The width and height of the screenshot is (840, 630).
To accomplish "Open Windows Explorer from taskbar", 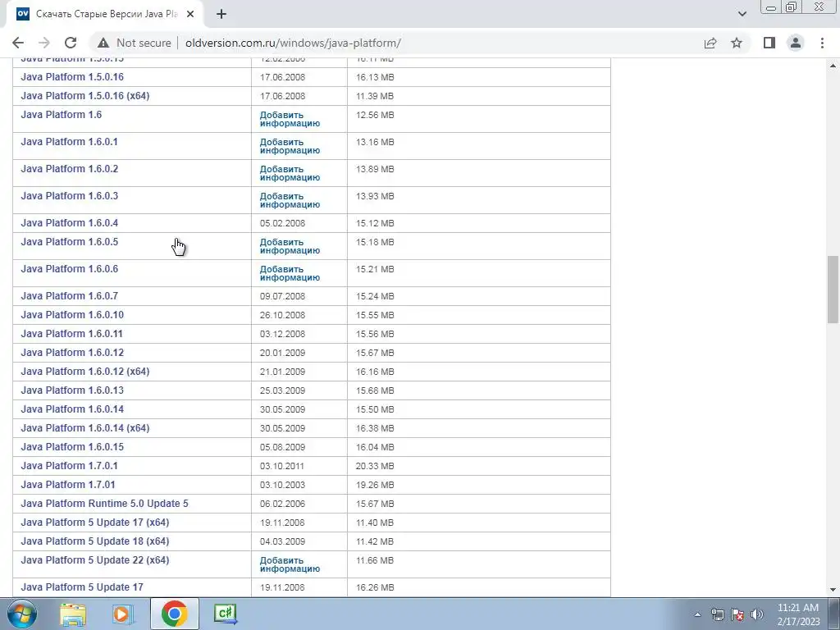I will 73,614.
